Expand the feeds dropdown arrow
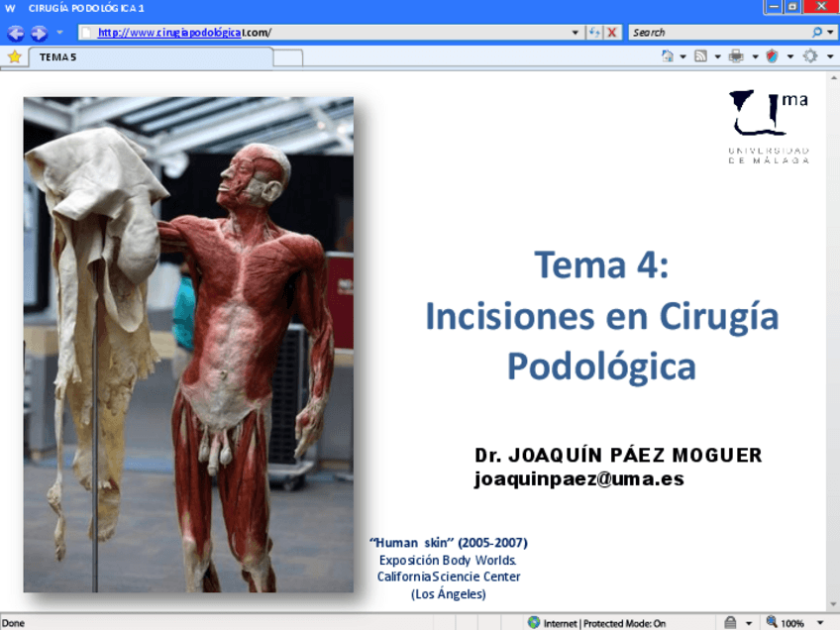840x630 pixels. (x=717, y=56)
